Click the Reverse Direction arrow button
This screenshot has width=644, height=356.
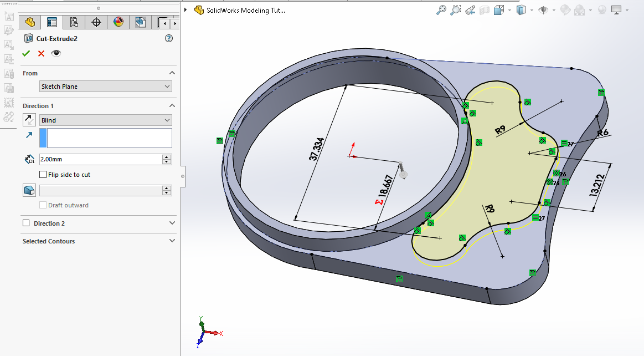click(x=29, y=120)
